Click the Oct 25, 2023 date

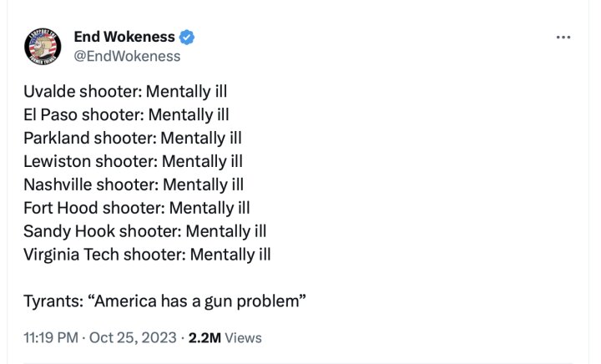pyautogui.click(x=134, y=338)
